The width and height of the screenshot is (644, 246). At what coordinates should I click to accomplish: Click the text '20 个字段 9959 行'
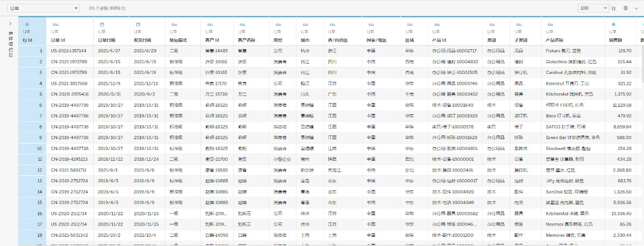[x=107, y=8]
